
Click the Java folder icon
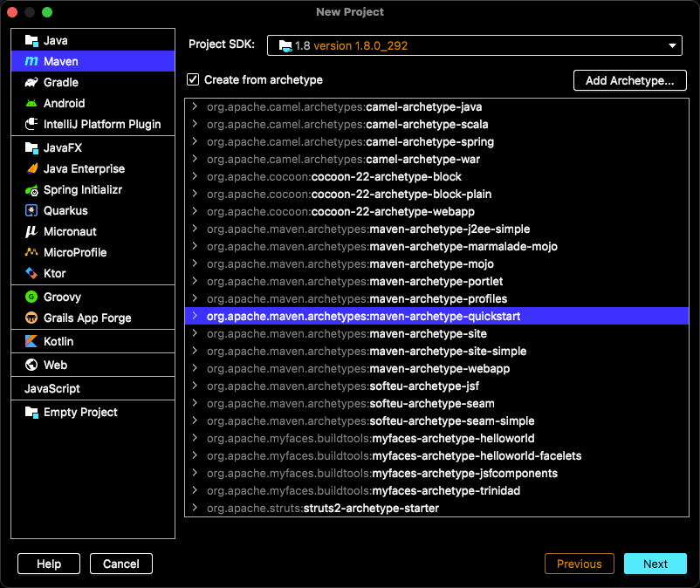pos(31,41)
